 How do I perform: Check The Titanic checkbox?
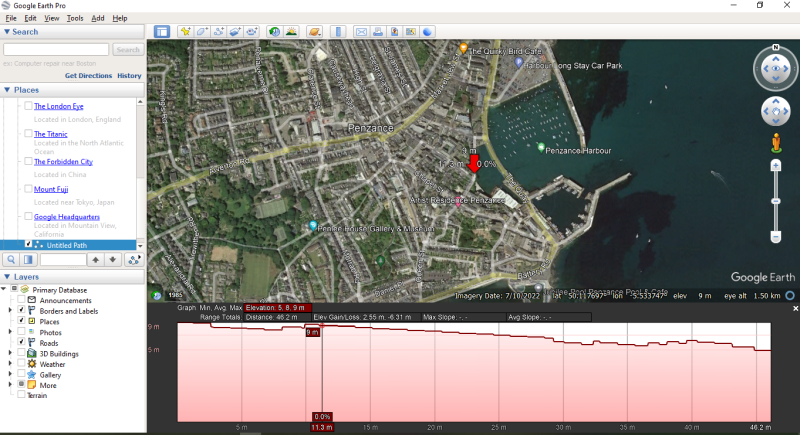tap(29, 134)
